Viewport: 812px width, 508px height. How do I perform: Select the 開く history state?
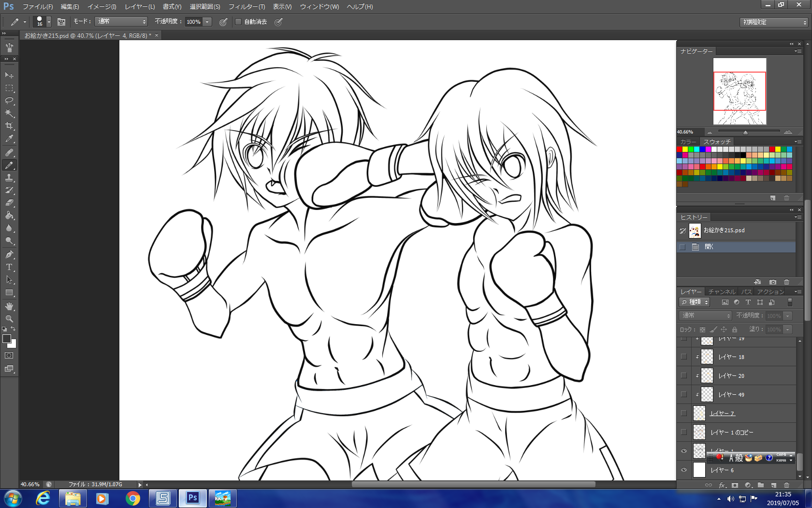pos(709,247)
